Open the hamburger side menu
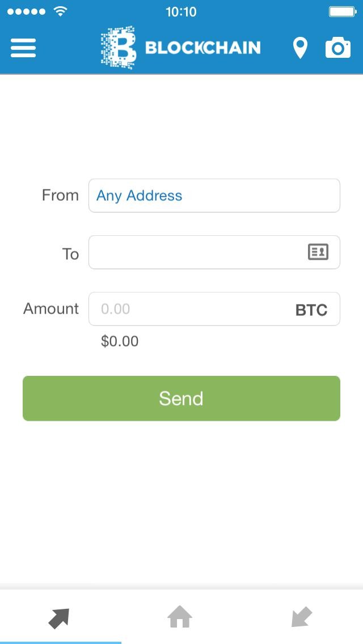This screenshot has height=644, width=363. click(x=23, y=48)
